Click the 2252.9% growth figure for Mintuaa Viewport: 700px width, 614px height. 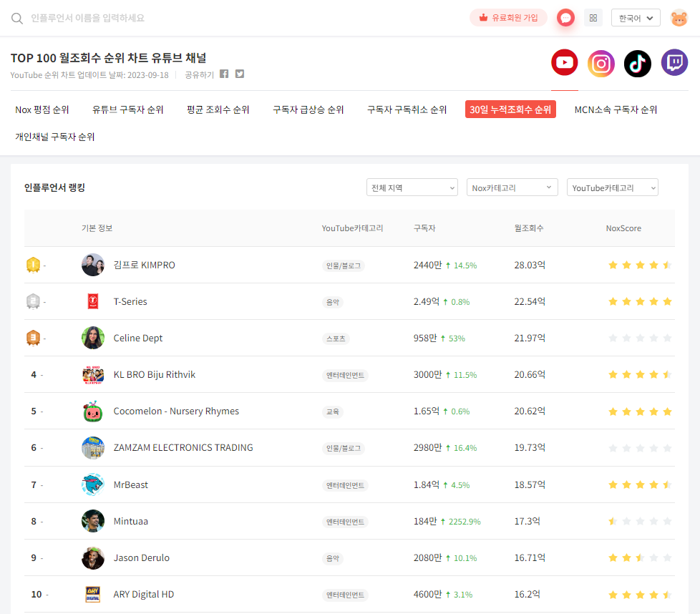(465, 522)
